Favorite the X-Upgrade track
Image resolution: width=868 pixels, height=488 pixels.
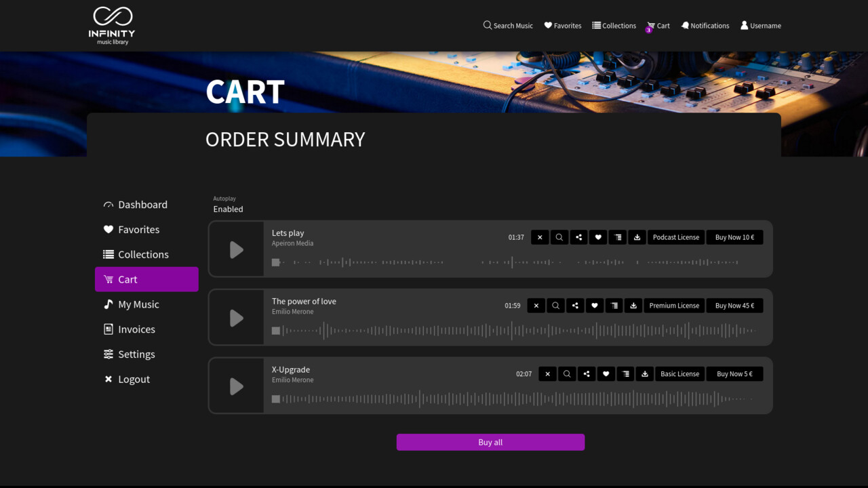point(606,374)
